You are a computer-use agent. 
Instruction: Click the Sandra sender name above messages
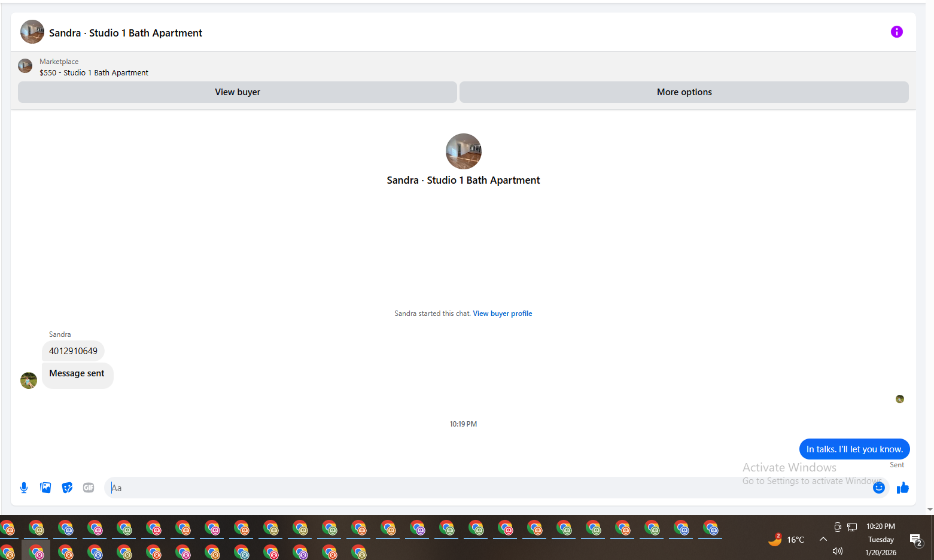point(60,334)
